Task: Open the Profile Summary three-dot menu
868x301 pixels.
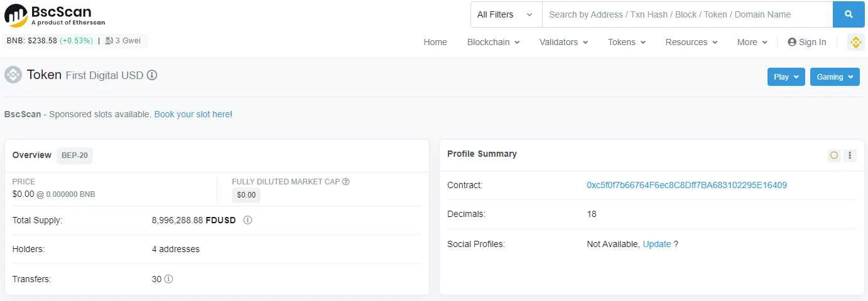Action: [850, 155]
